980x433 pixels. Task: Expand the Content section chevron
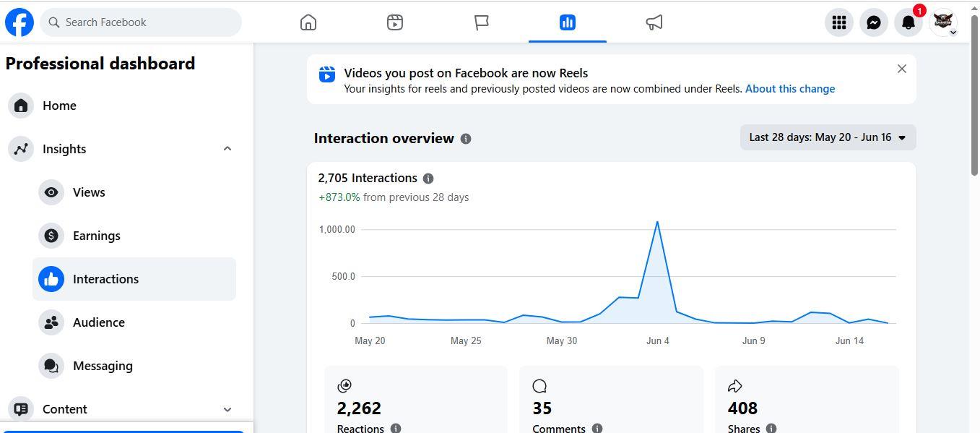click(227, 409)
